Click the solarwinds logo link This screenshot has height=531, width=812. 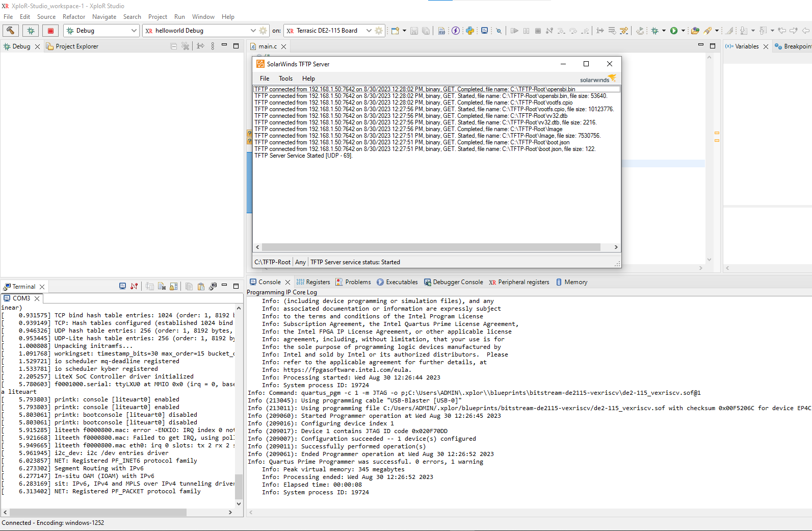[x=598, y=79]
